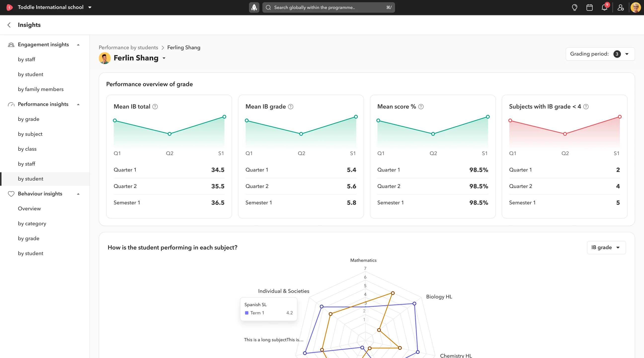Select by class under Performance insights
The height and width of the screenshot is (358, 644).
point(27,149)
